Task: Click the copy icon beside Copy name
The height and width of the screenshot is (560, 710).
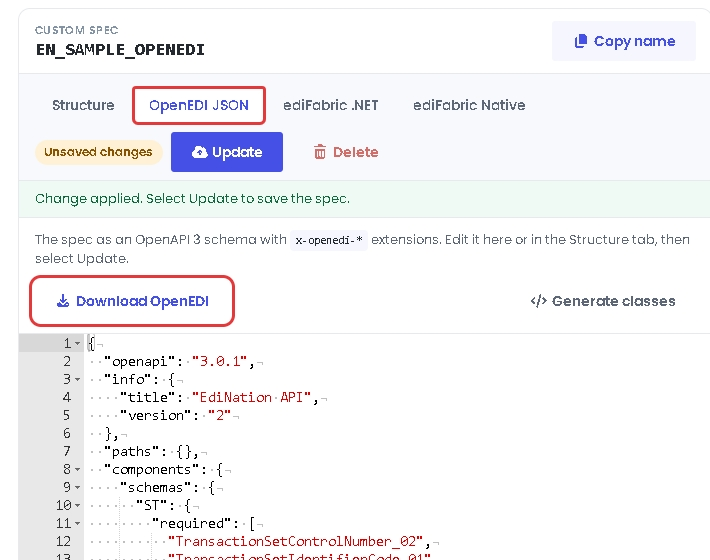Action: pos(580,41)
